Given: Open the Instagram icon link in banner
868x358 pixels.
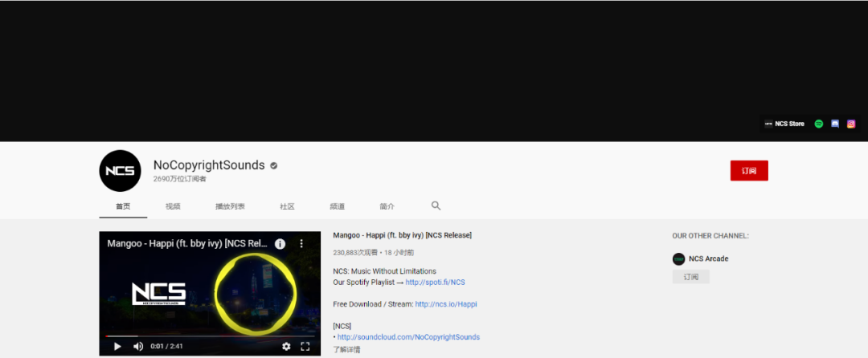Looking at the screenshot, I should tap(851, 124).
